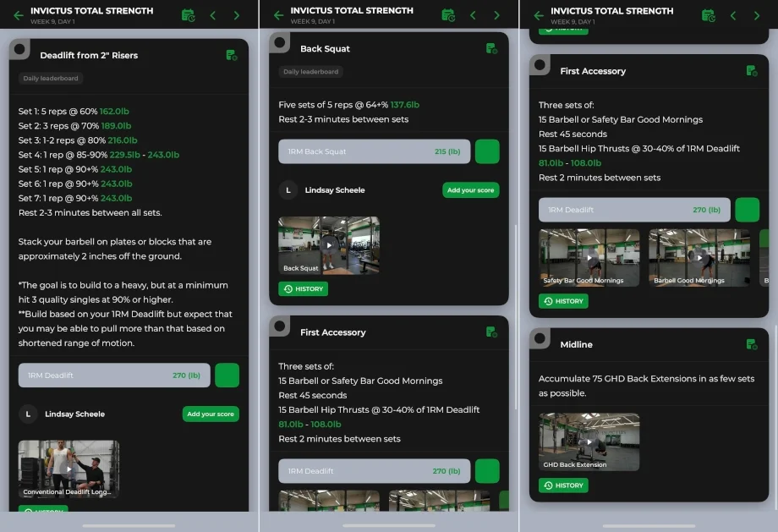Open the Safety Bar Good Mornings video
The width and height of the screenshot is (778, 532).
point(588,256)
